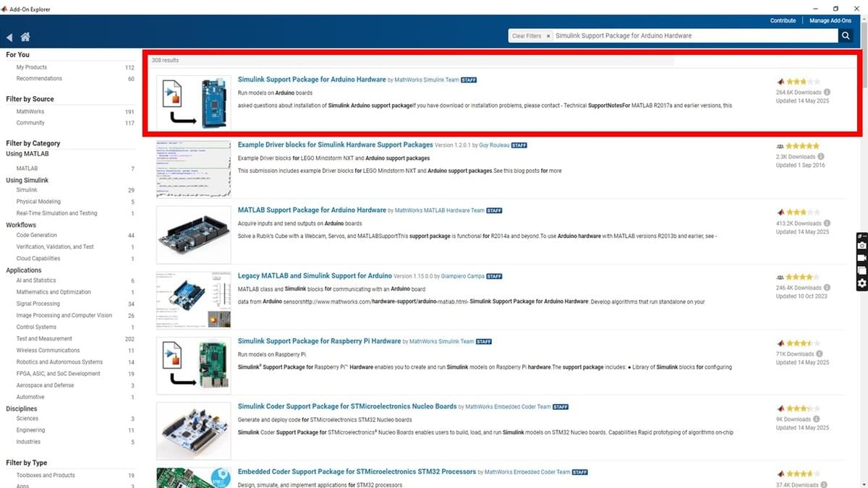Click community people icon above 2.3K Downloads
The height and width of the screenshot is (488, 868).
pos(780,146)
